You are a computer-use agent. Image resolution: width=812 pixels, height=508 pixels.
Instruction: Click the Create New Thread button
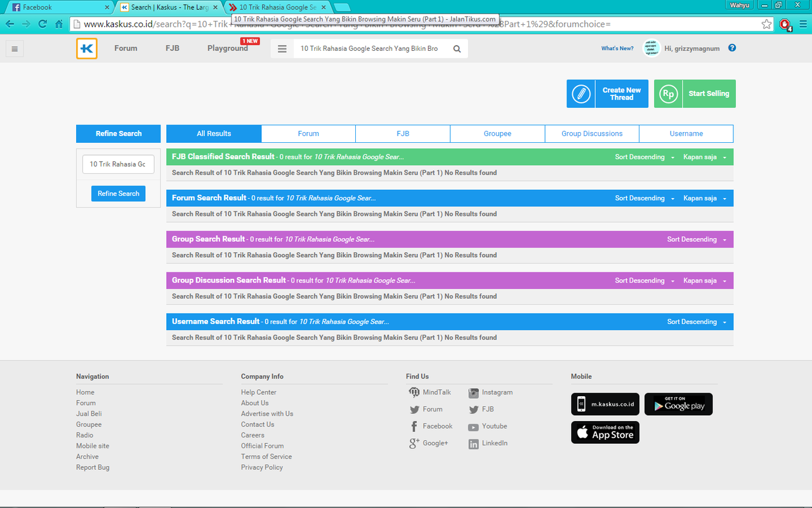(x=607, y=94)
